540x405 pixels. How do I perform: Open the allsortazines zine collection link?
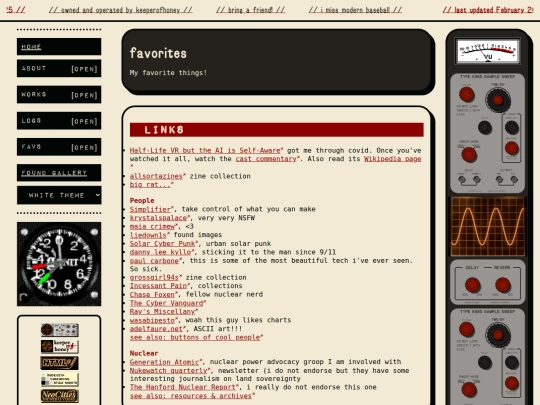157,176
